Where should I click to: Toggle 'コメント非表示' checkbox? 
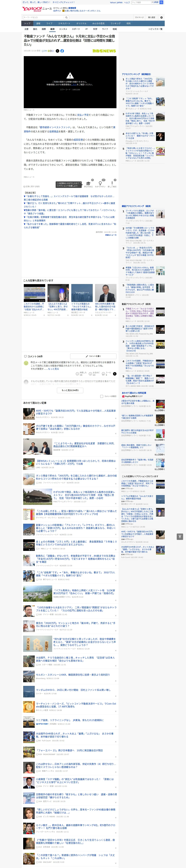point(102,397)
